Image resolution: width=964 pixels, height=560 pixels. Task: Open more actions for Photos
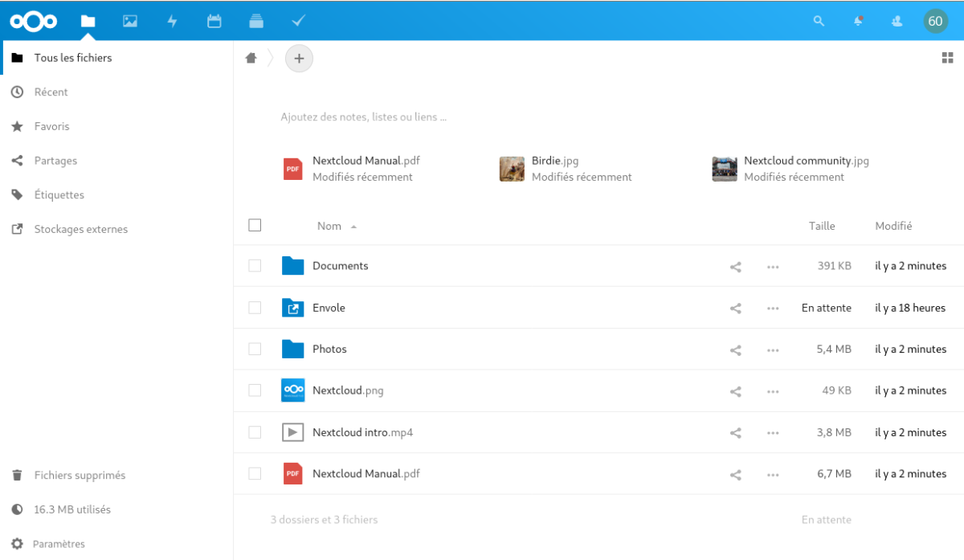click(x=773, y=349)
